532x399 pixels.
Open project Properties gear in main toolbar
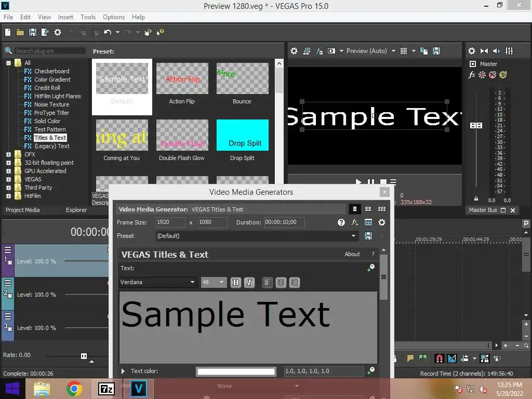(x=58, y=32)
